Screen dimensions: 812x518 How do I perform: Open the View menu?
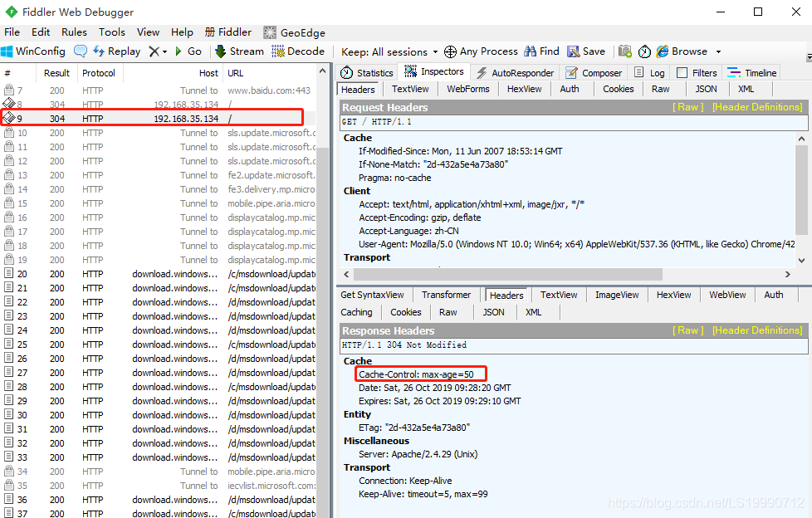148,32
